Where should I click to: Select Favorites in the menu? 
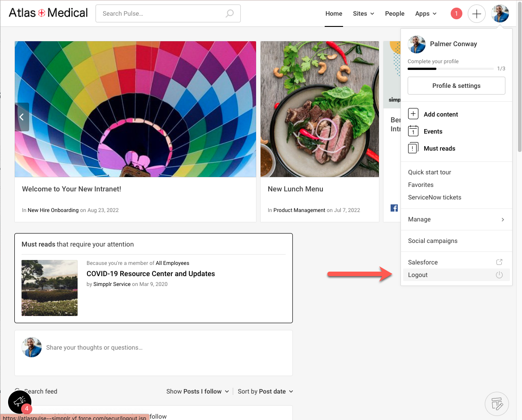pos(421,185)
